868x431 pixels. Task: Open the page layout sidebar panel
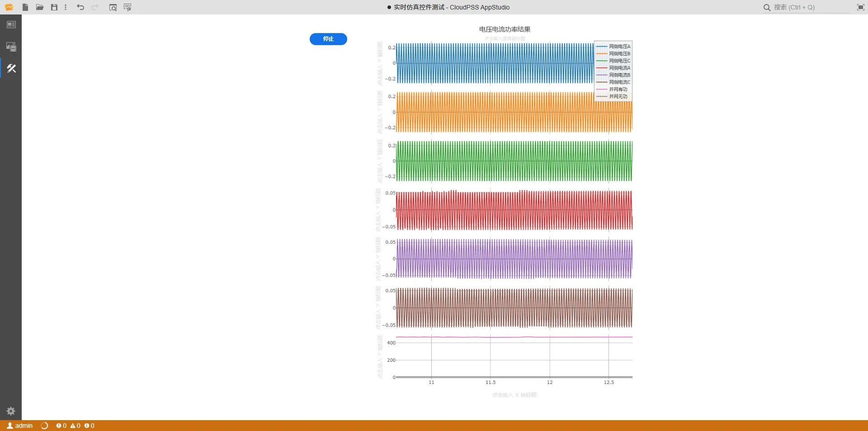pyautogui.click(x=11, y=25)
